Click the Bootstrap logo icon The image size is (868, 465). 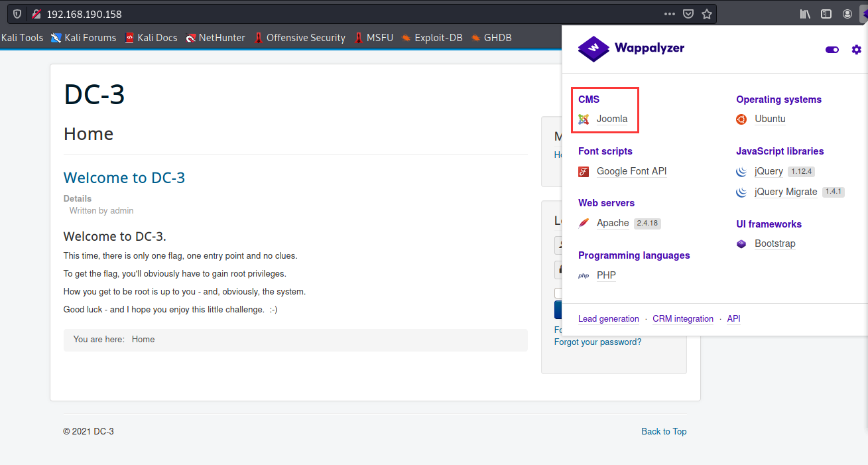[x=741, y=243]
